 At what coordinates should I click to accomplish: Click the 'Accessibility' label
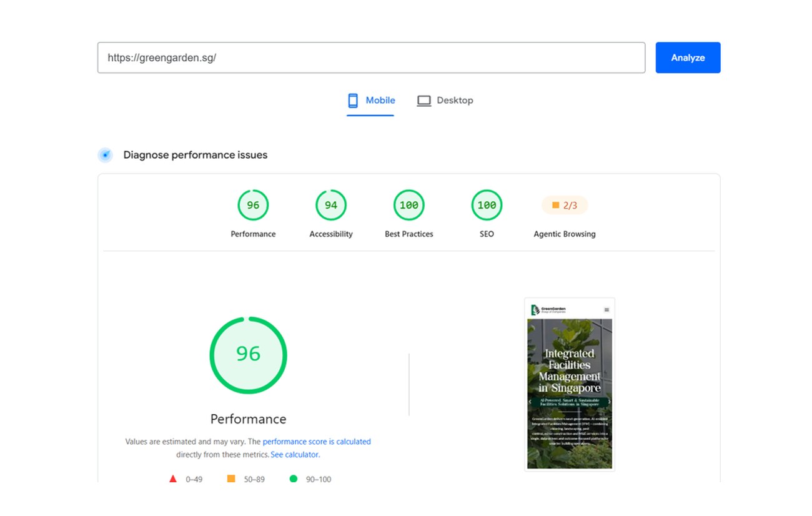[331, 234]
